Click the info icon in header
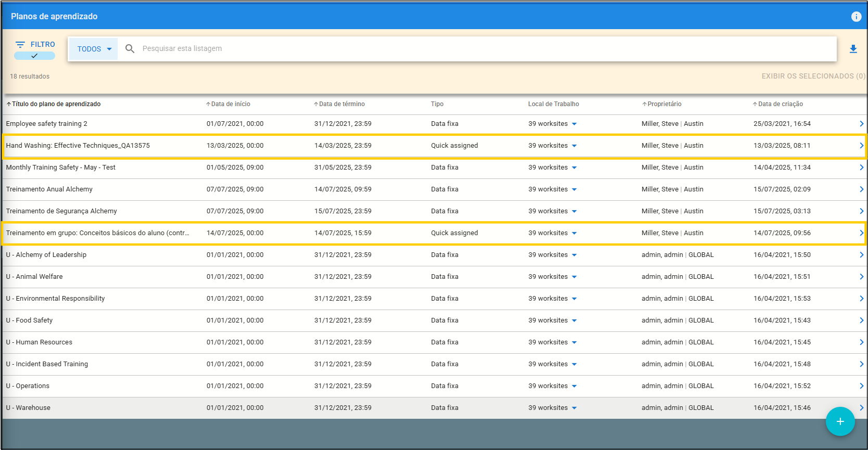 pyautogui.click(x=856, y=17)
